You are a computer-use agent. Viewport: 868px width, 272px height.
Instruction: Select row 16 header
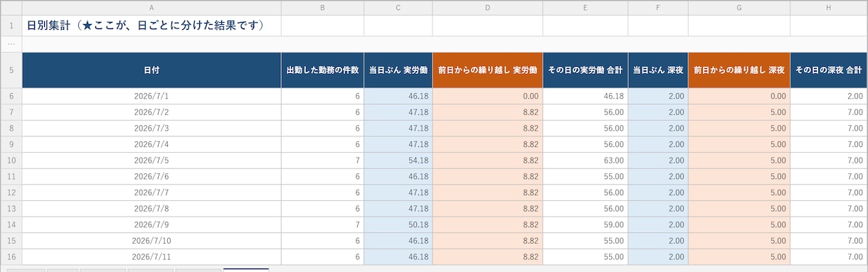click(11, 257)
